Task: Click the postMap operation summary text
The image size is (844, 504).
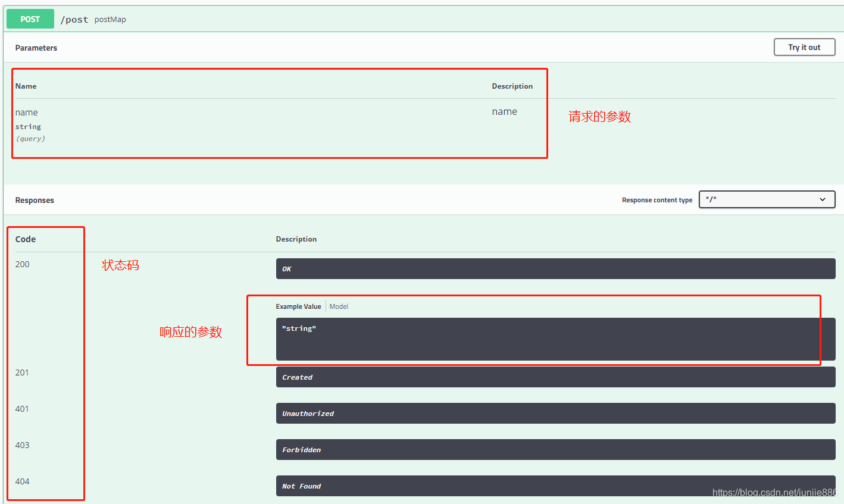Action: 110,20
